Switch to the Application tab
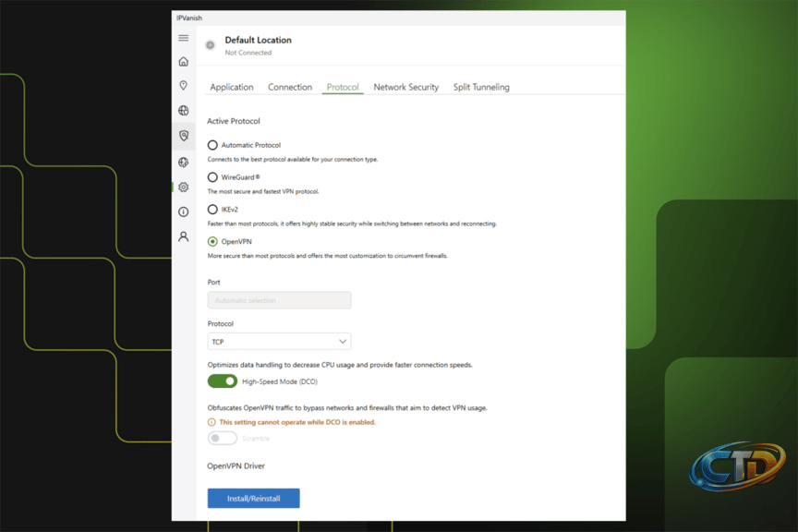The width and height of the screenshot is (798, 532). coord(232,87)
